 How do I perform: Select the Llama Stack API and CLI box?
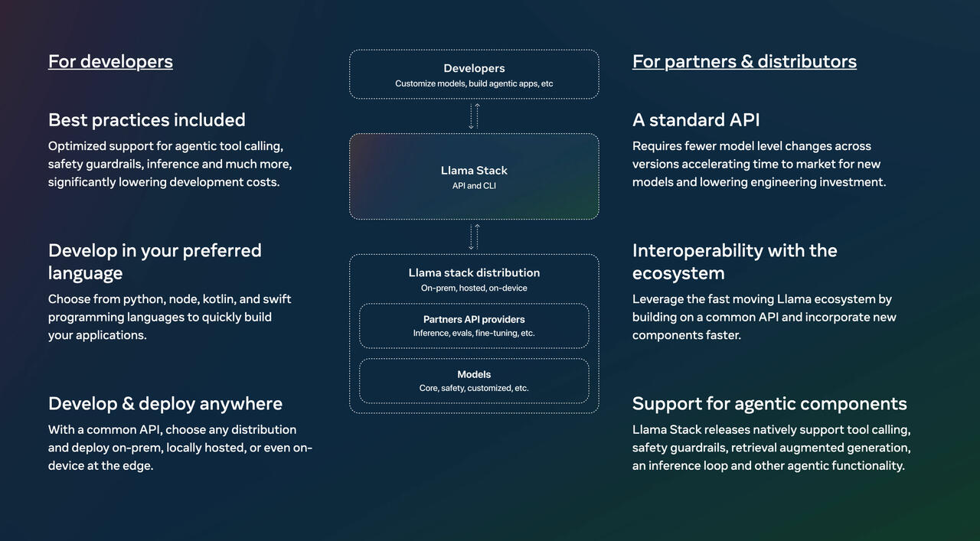coord(474,177)
